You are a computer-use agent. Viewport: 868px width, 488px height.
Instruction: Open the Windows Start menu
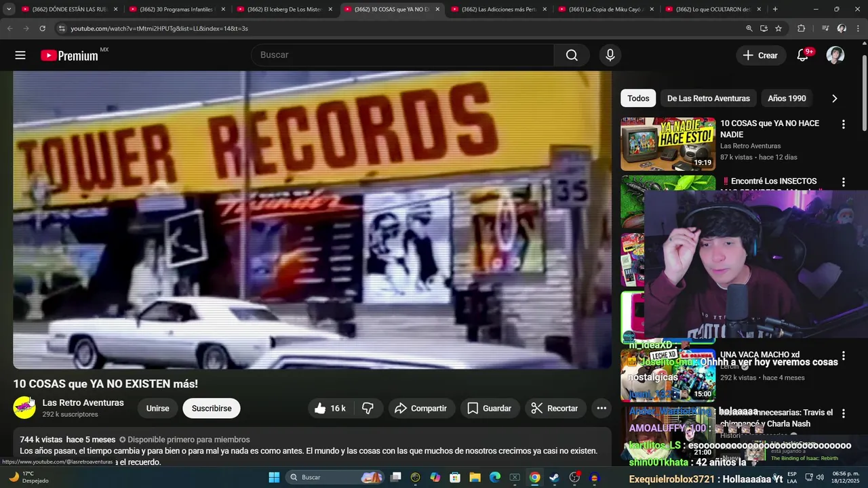pos(274,477)
